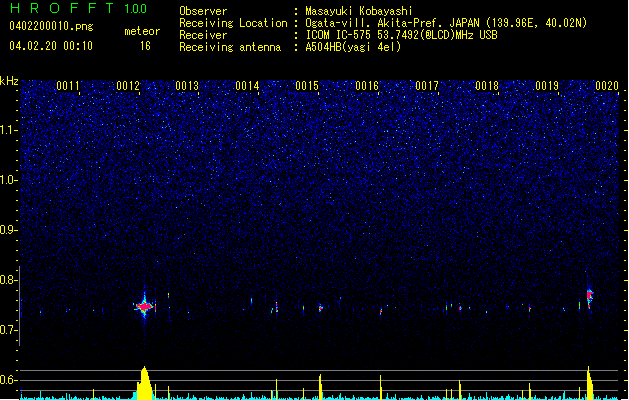
Task: Click the 1.1 kHz axis label
Action: 8,130
